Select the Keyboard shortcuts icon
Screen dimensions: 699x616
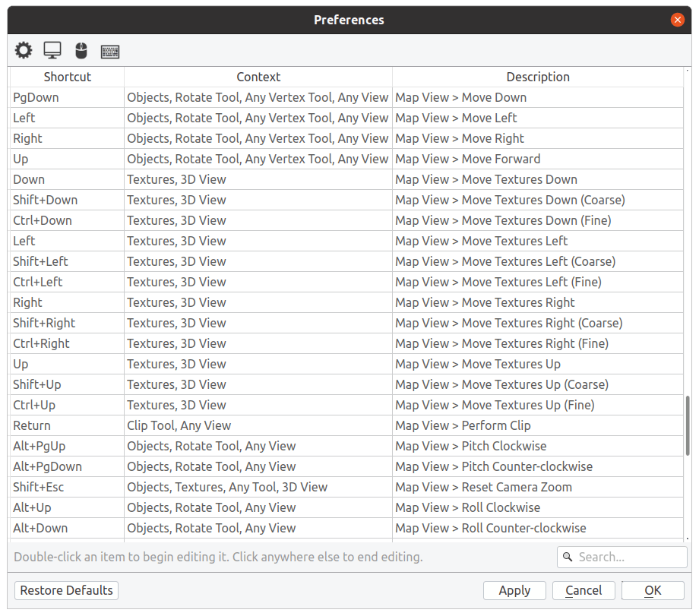[x=110, y=52]
